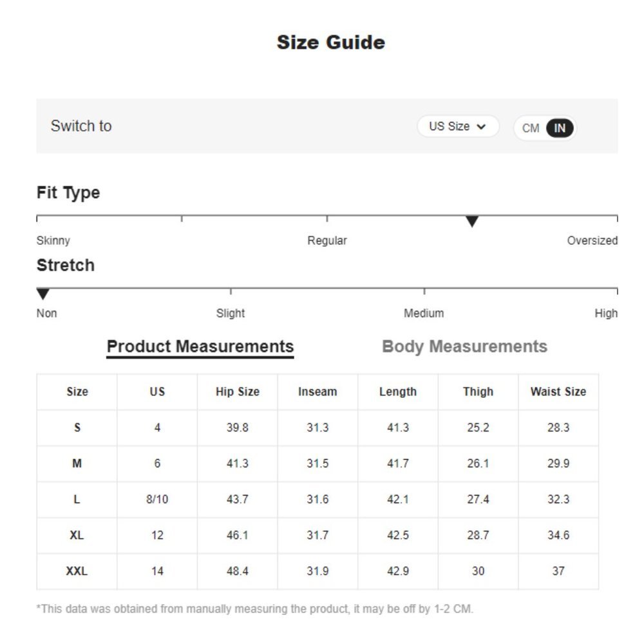Click the Hip Size column header
644x644 pixels.
pos(237,392)
